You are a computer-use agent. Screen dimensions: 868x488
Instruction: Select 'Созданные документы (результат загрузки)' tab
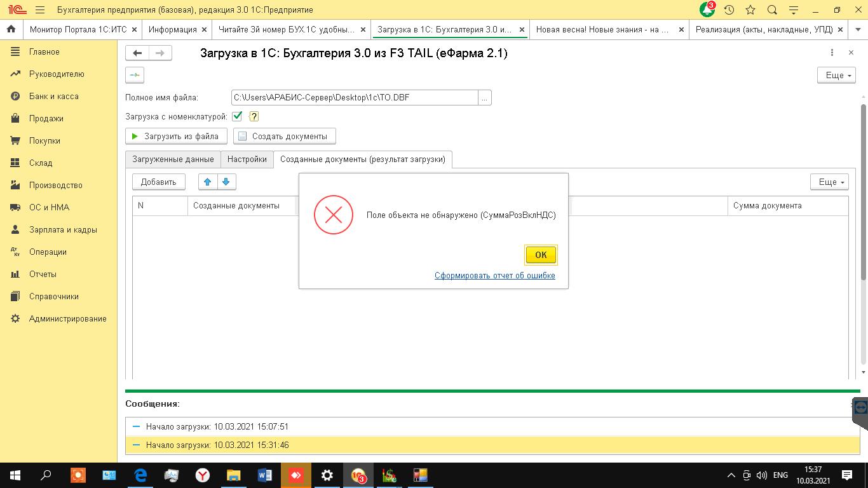[363, 159]
